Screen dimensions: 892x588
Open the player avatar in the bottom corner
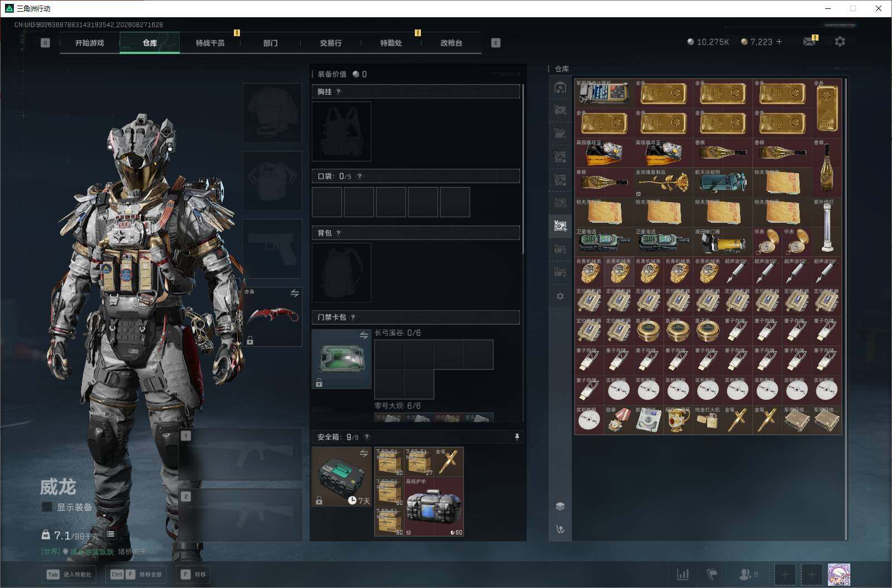point(839,575)
